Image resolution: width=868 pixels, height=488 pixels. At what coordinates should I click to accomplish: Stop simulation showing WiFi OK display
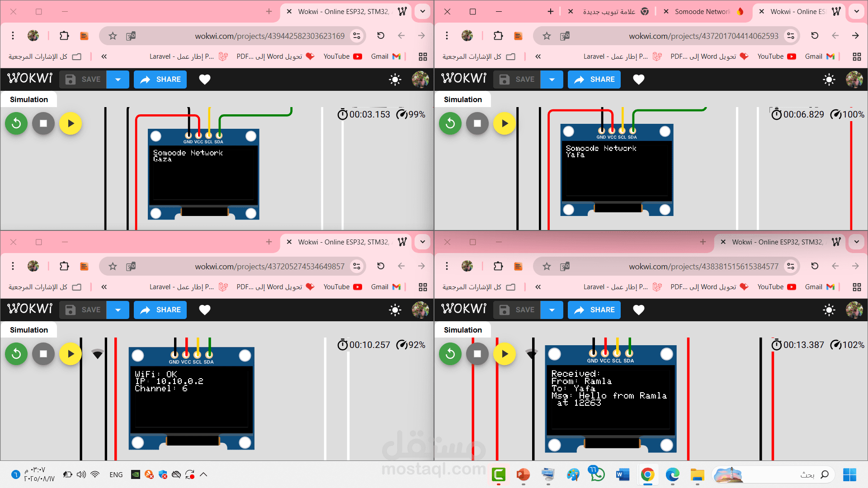point(43,354)
